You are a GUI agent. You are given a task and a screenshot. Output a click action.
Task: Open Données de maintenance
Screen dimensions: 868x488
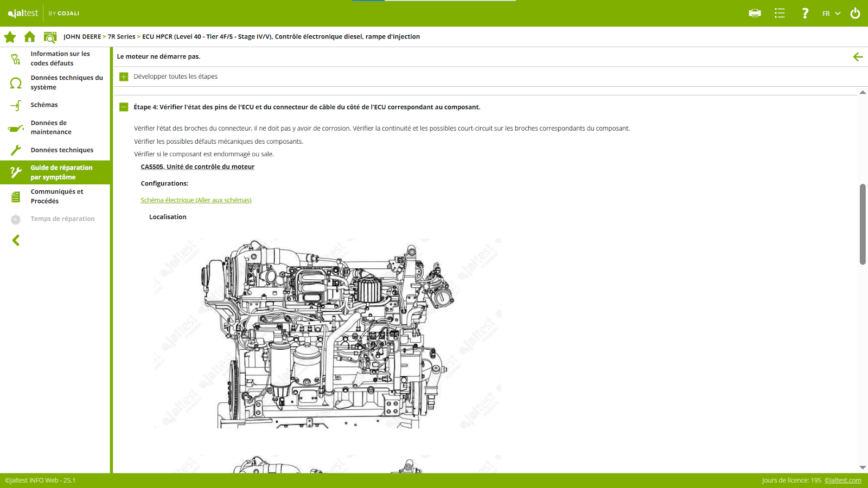pyautogui.click(x=51, y=127)
